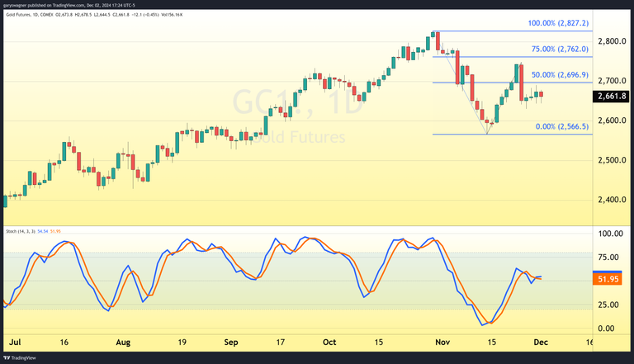Click the 25.00 level on stochastic scale

[x=608, y=305]
